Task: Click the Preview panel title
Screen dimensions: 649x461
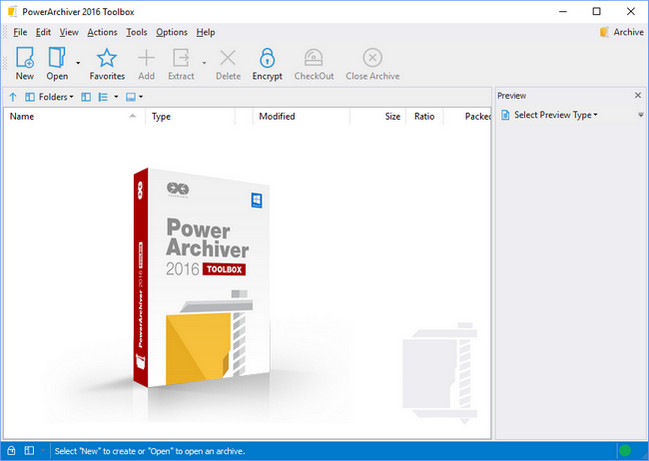Action: click(x=512, y=96)
